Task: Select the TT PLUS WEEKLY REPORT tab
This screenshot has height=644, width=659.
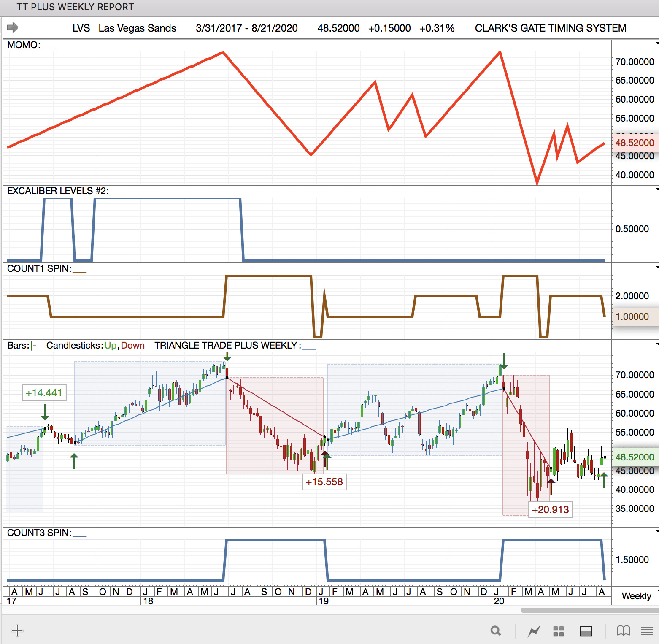Action: pyautogui.click(x=75, y=7)
